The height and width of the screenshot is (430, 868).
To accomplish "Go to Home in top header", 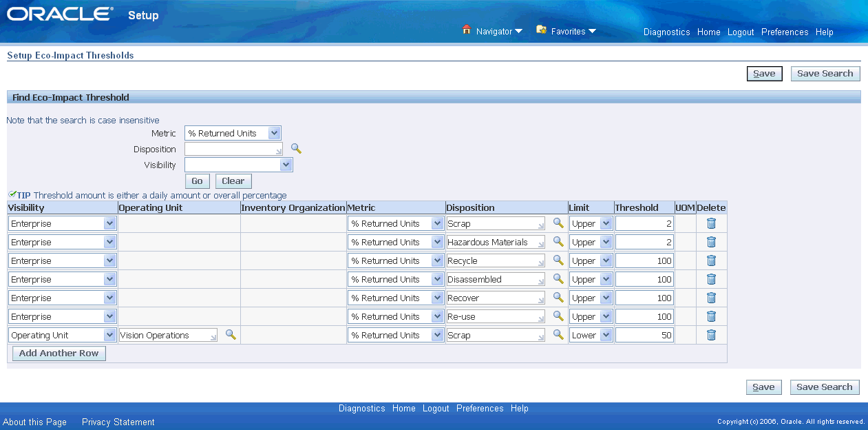I will click(x=708, y=32).
